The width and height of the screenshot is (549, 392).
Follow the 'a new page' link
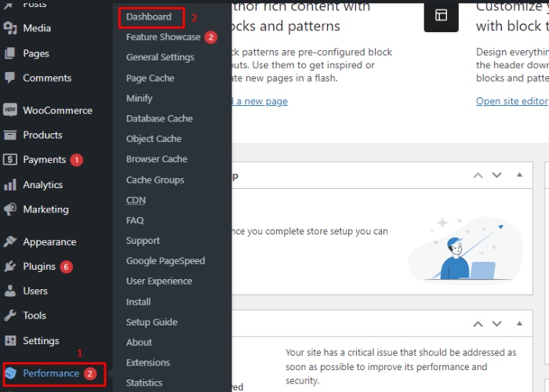pyautogui.click(x=260, y=101)
